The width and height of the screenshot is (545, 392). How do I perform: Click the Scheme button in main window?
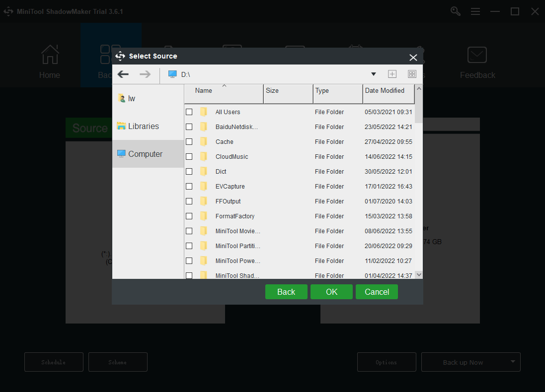(x=118, y=362)
